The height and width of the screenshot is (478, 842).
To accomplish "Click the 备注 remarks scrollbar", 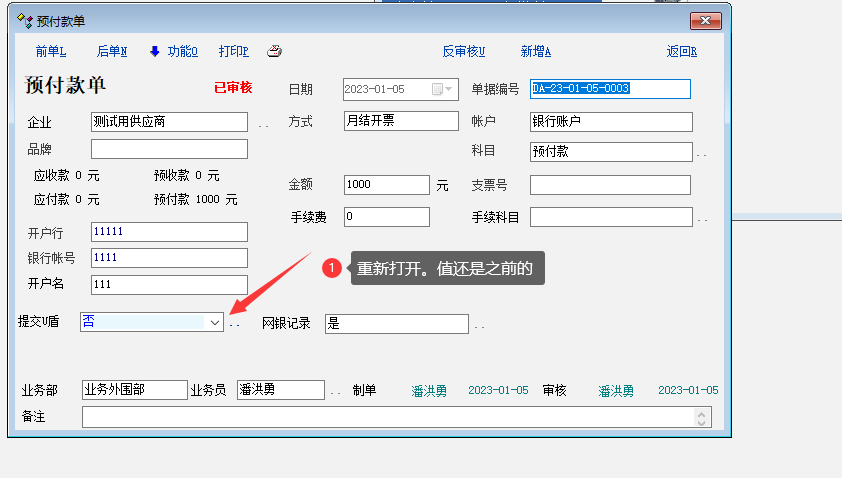I will (x=703, y=417).
